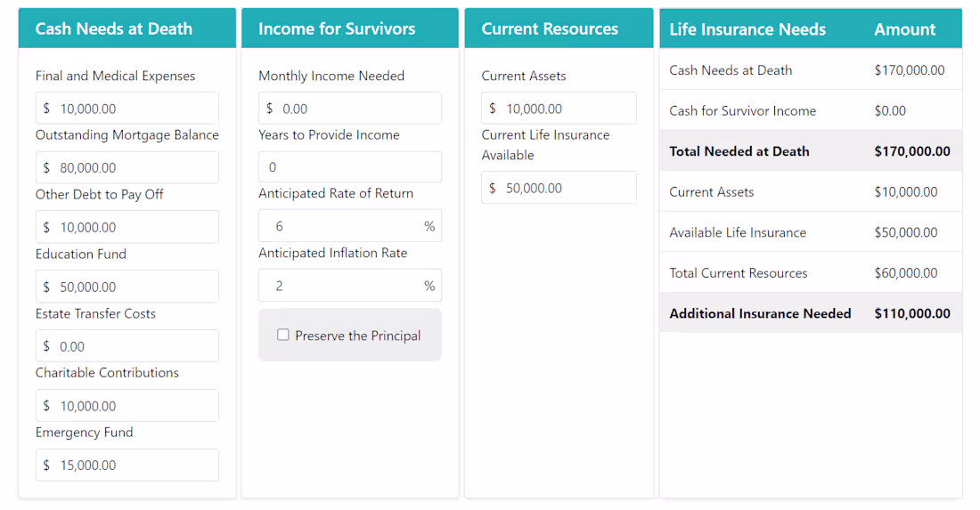Focus the Anticipated Inflation Rate input
Screen dimensions: 980x510
[350, 286]
